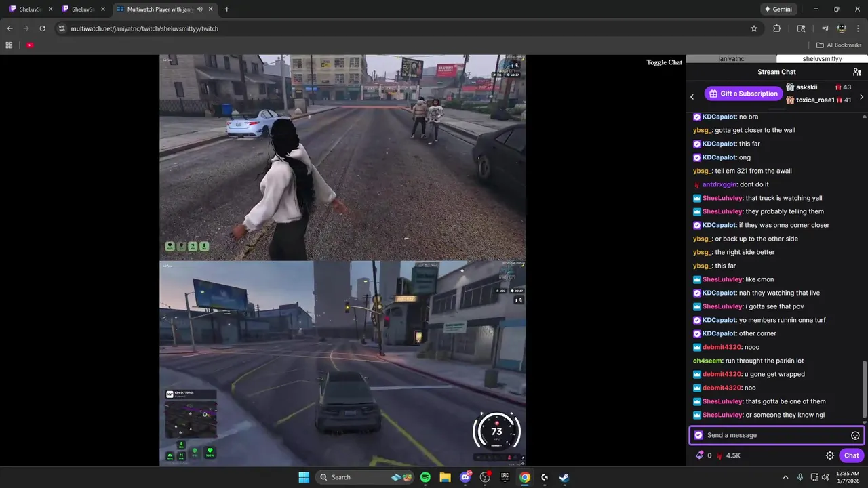868x488 pixels.
Task: Open the Chrome three-dot menu
Action: click(x=858, y=28)
